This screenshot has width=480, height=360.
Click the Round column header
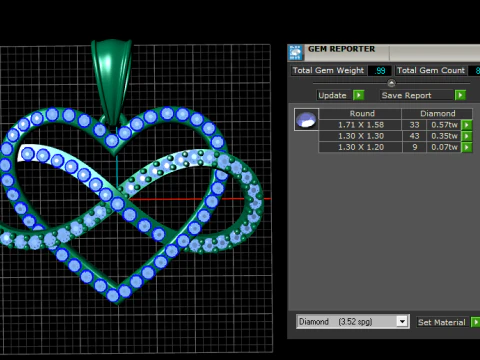point(360,114)
